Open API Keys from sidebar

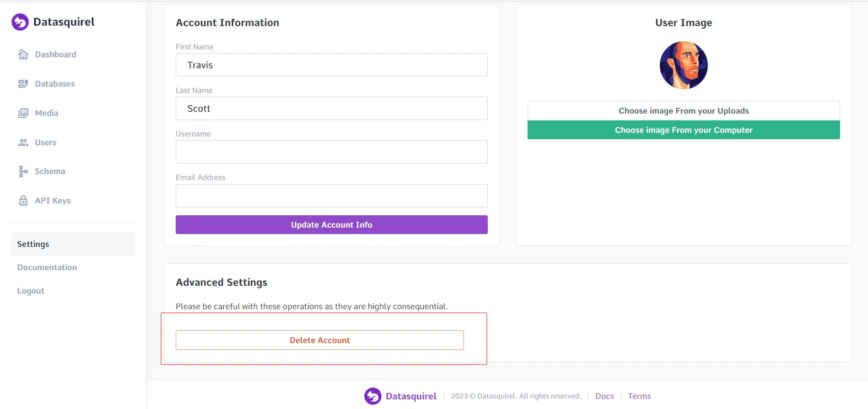tap(53, 201)
